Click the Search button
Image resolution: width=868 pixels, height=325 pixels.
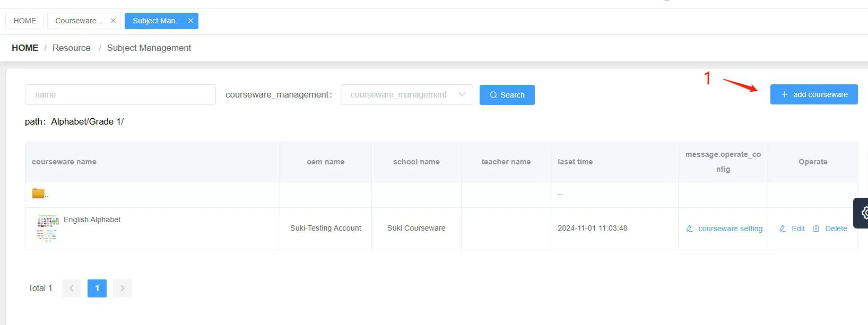(507, 95)
